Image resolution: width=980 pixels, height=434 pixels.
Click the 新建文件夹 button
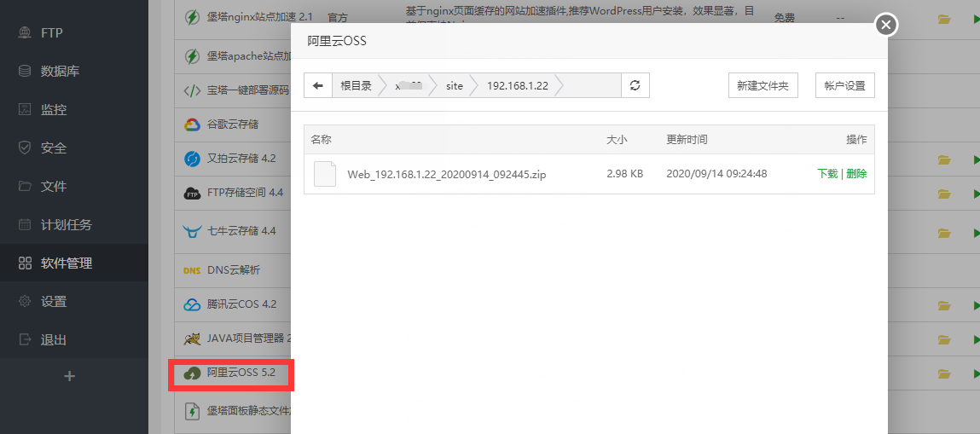pyautogui.click(x=763, y=85)
